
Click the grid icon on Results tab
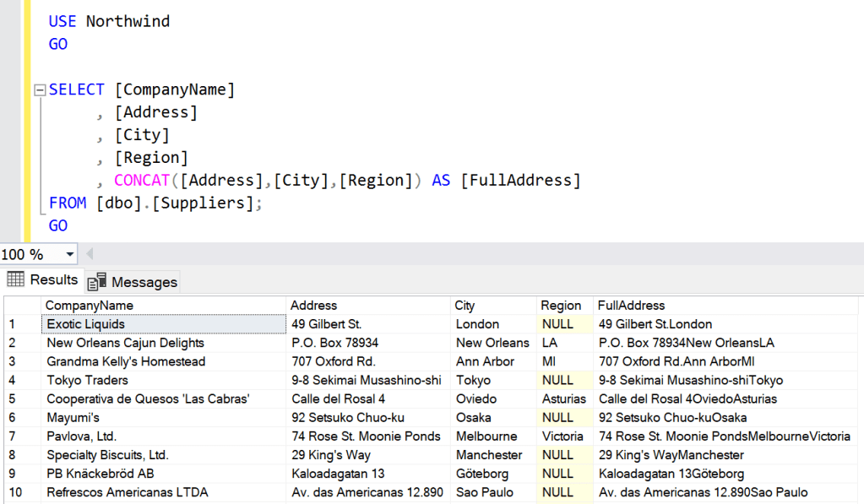15,279
